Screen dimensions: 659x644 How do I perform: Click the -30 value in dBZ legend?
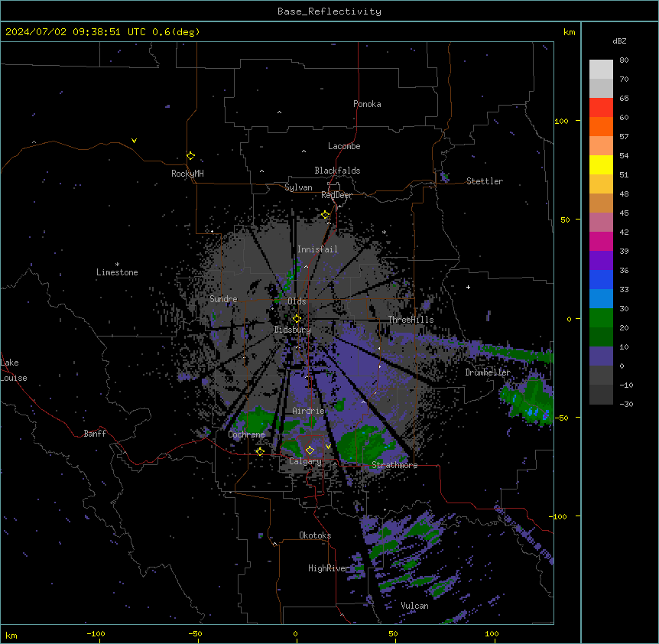[626, 404]
